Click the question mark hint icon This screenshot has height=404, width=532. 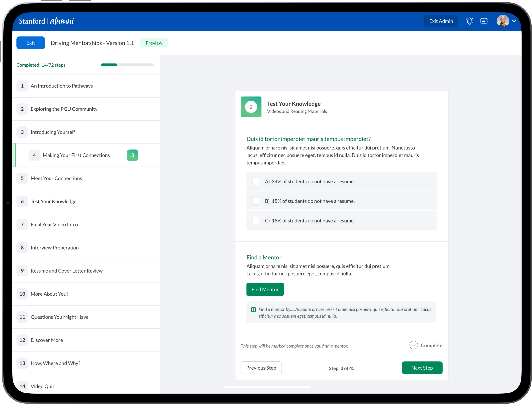pos(253,309)
